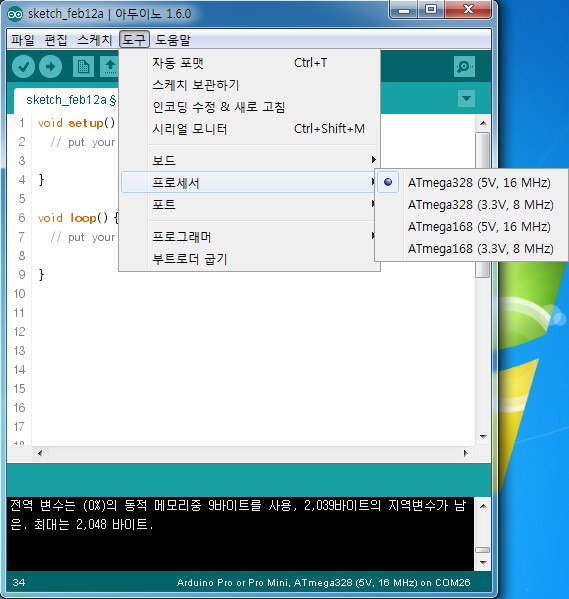The image size is (569, 599).
Task: Click line indicator '34' in status bar
Action: point(19,583)
